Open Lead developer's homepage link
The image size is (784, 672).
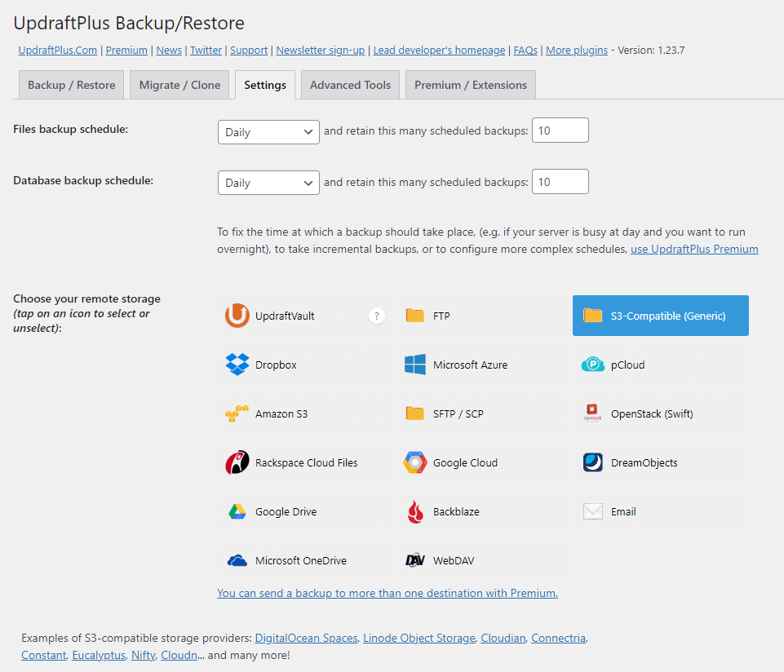tap(439, 50)
